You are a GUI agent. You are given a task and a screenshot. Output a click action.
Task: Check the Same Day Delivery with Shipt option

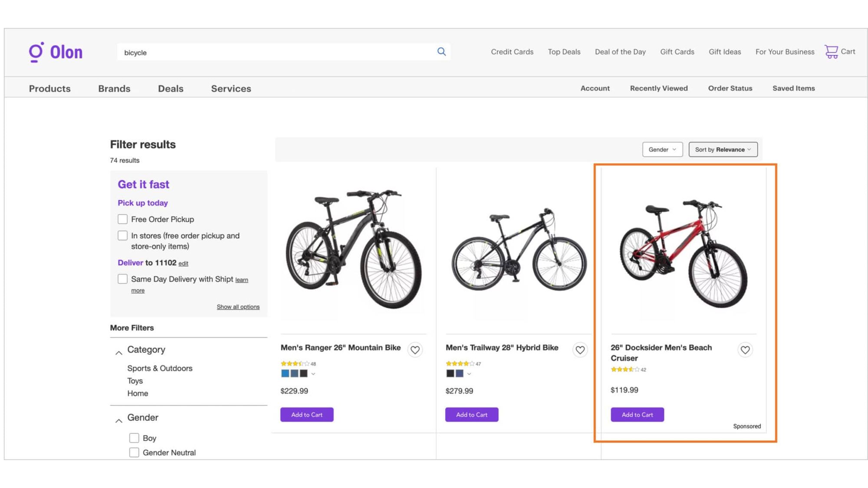122,279
